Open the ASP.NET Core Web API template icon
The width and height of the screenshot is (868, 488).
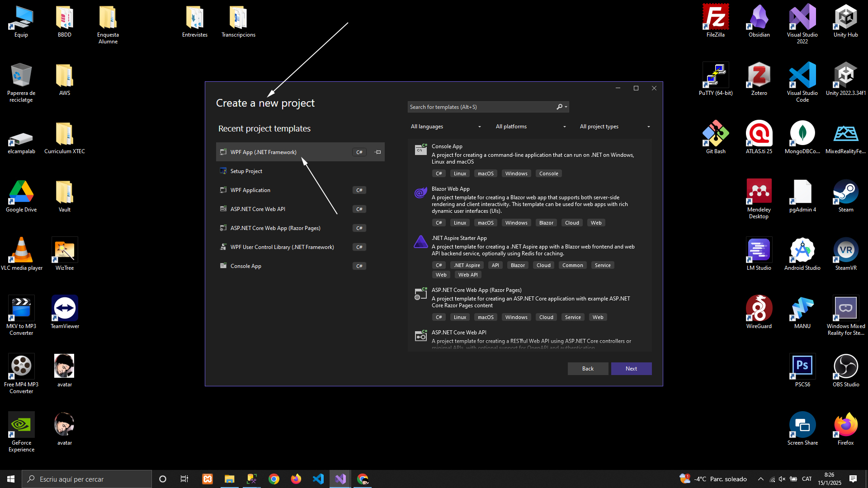[x=420, y=336]
